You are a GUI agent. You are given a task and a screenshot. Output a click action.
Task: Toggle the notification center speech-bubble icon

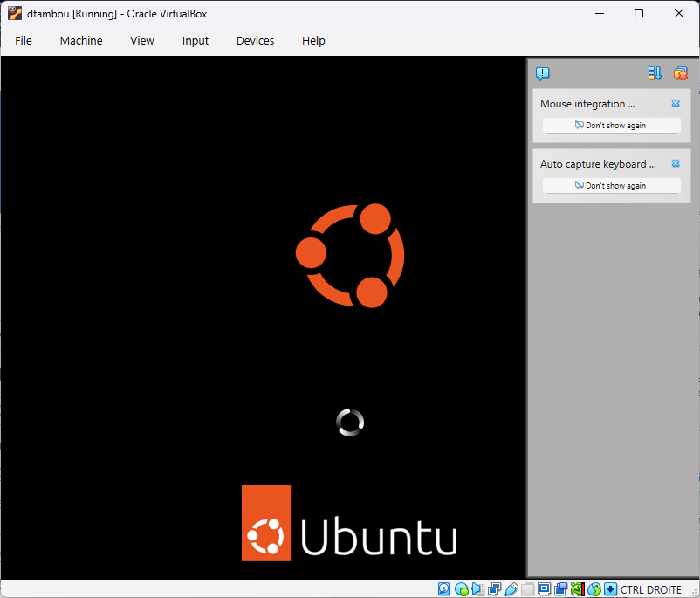[542, 73]
